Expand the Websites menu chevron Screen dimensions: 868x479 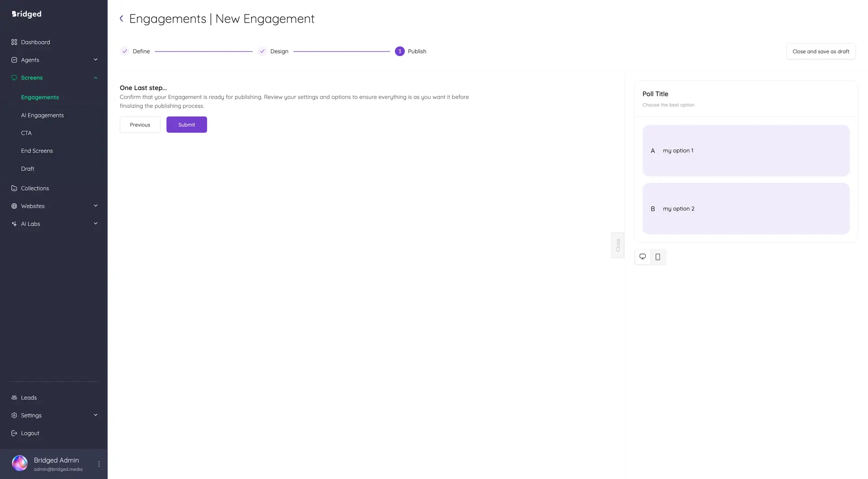tap(95, 206)
